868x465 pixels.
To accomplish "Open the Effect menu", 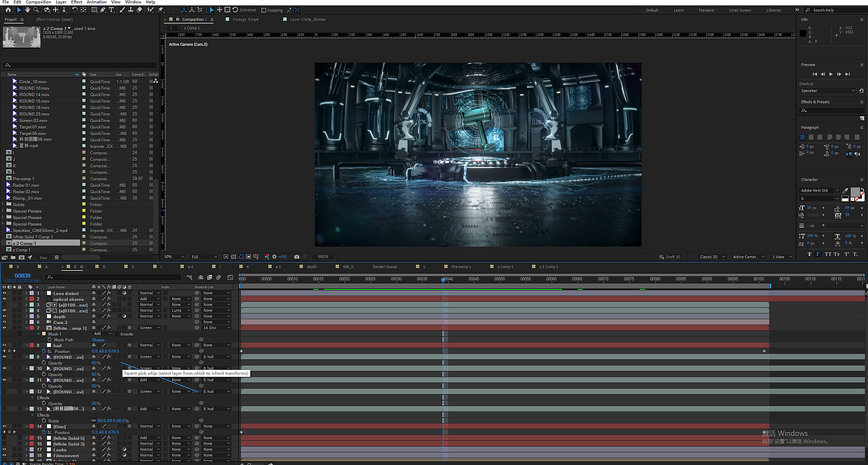I will click(x=77, y=2).
